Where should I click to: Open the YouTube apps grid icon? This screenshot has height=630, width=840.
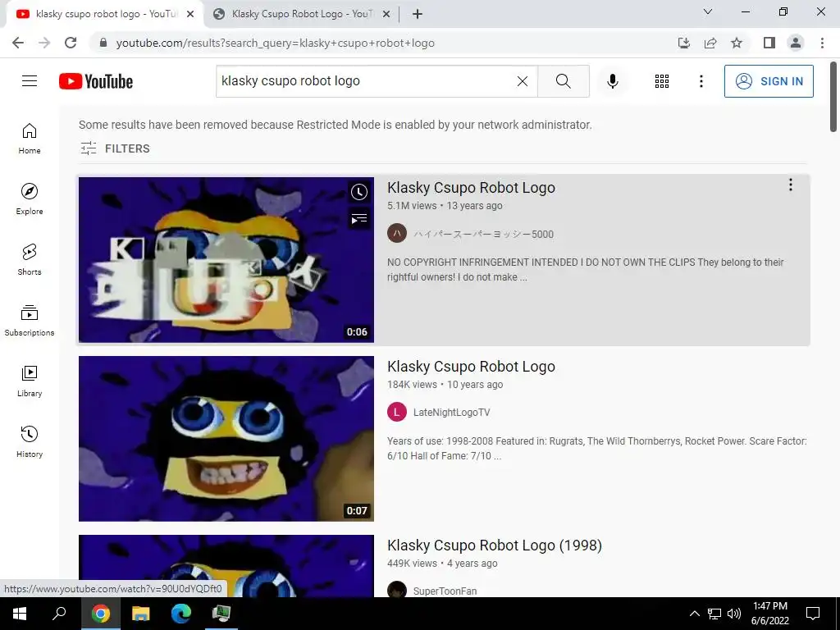point(662,81)
